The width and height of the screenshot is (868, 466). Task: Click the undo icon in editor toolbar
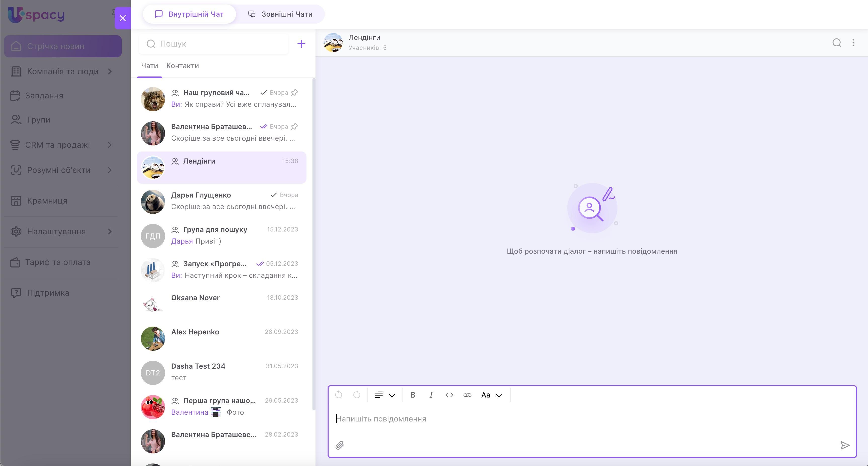point(339,395)
